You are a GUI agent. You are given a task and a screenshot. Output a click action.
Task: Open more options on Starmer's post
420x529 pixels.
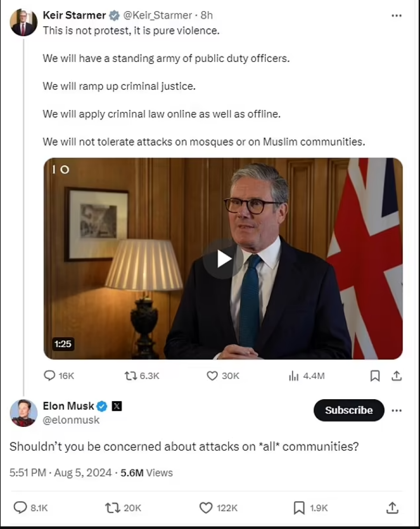point(396,16)
